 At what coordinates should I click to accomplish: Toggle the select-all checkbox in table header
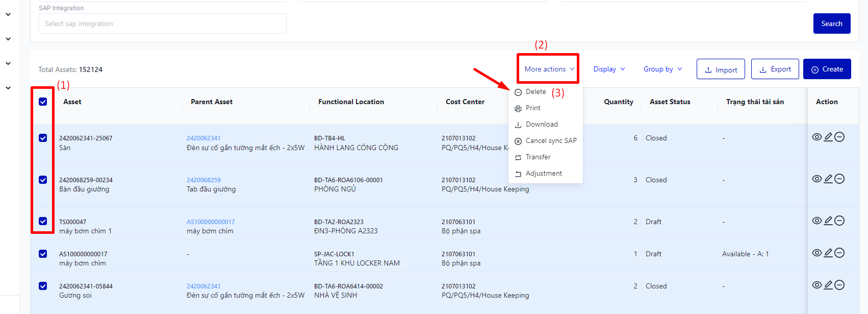(x=43, y=102)
